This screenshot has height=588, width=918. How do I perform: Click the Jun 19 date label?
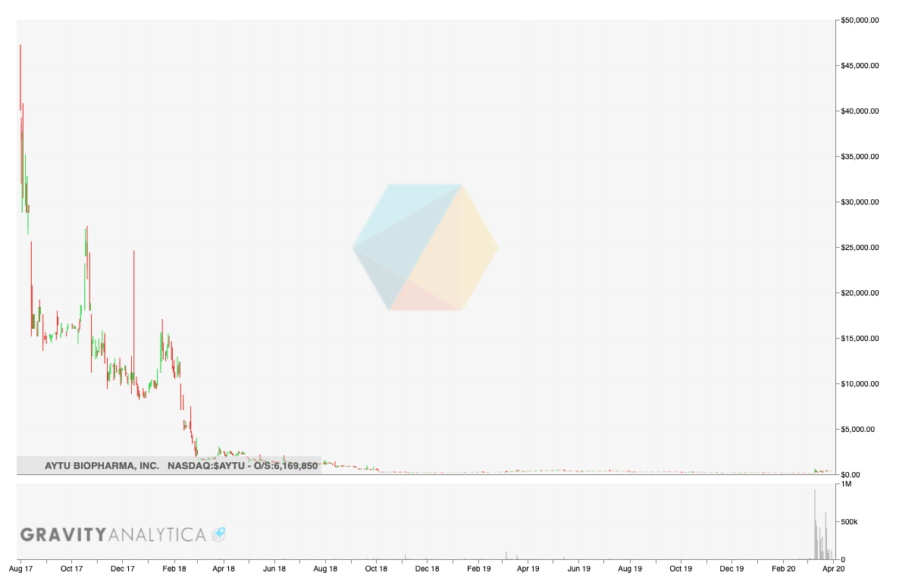[x=579, y=568]
